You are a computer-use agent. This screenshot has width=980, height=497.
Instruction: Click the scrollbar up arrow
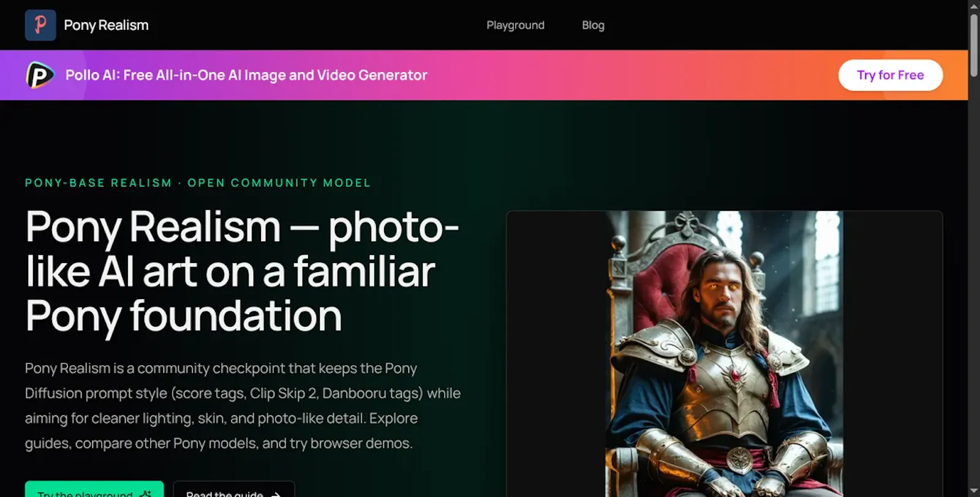tap(974, 6)
